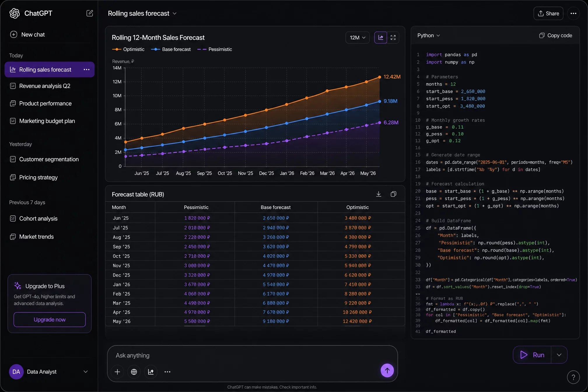This screenshot has height=392, width=588.
Task: Click the globe web search icon
Action: (x=134, y=372)
